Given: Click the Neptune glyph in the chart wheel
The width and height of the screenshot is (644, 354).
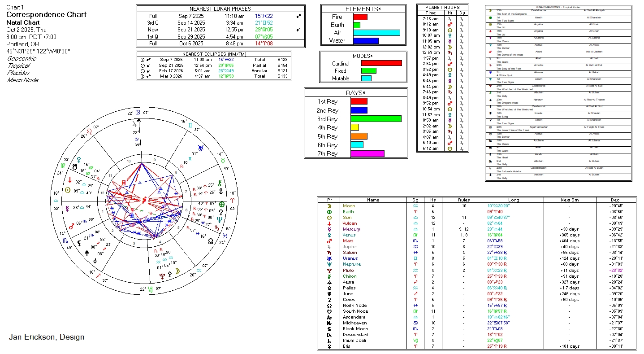Looking at the screenshot, I should click(219, 219).
